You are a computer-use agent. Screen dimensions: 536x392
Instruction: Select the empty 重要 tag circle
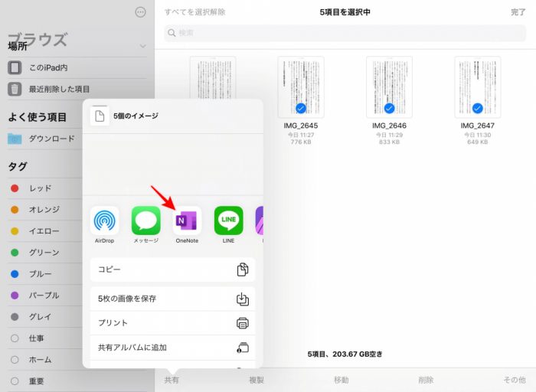coord(15,381)
